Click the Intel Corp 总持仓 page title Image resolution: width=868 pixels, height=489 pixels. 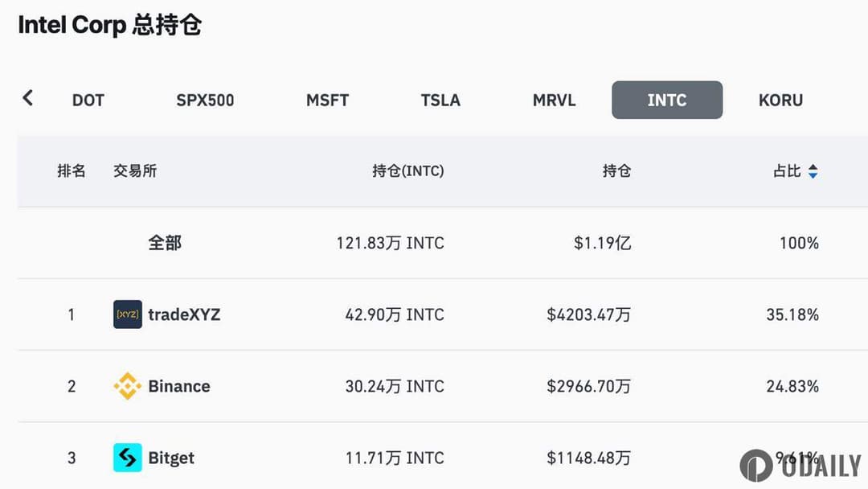pyautogui.click(x=109, y=25)
